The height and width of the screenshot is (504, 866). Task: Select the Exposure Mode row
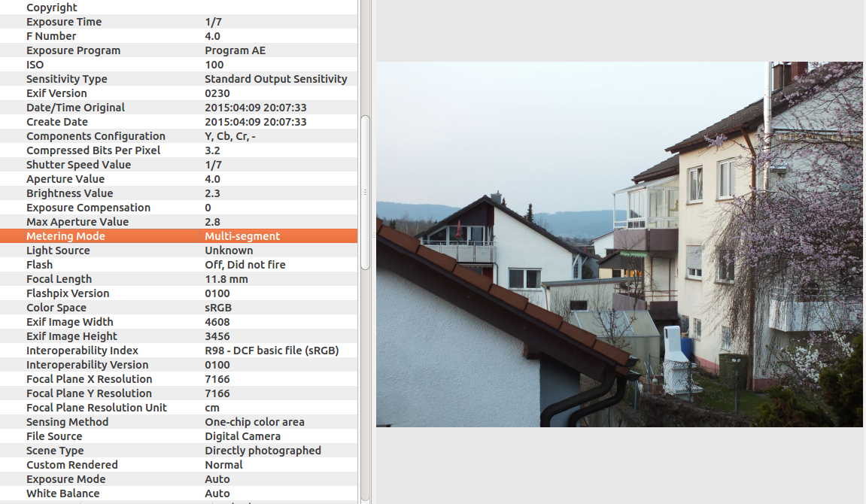pos(179,480)
